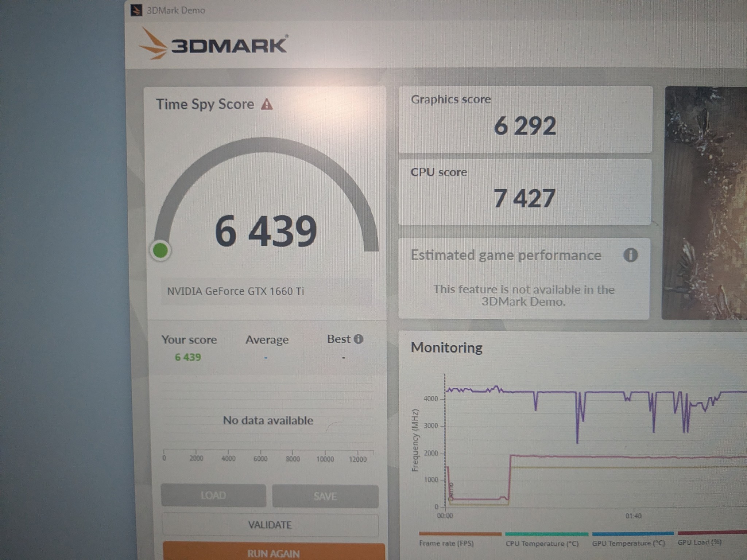This screenshot has height=560, width=747.
Task: Click the CPU score value 7 427
Action: pos(525,199)
